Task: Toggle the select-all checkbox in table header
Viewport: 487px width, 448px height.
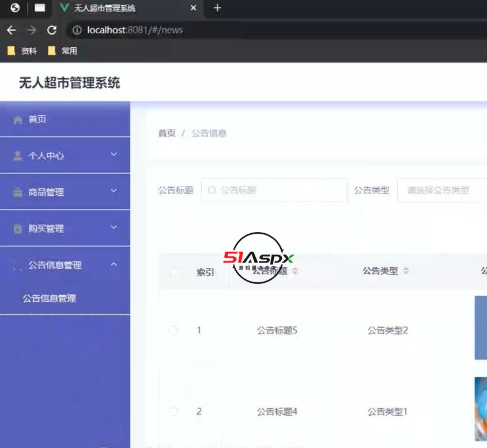Action: [x=174, y=272]
